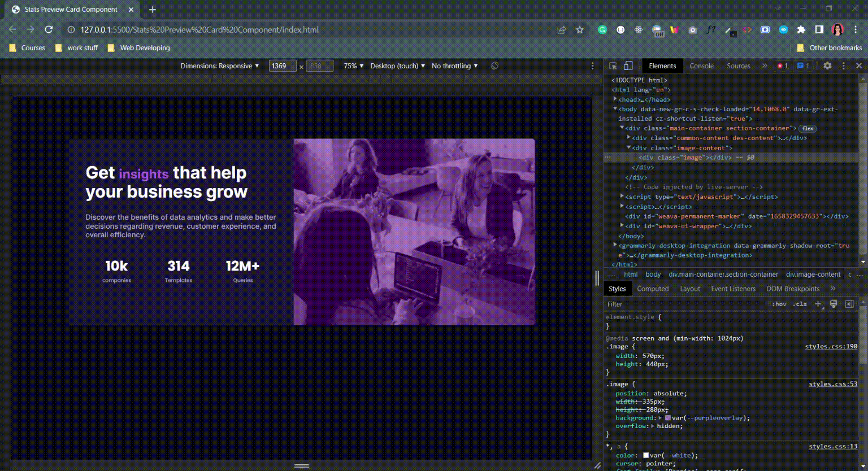The width and height of the screenshot is (868, 471).
Task: Click the rotate viewport icon
Action: 494,66
